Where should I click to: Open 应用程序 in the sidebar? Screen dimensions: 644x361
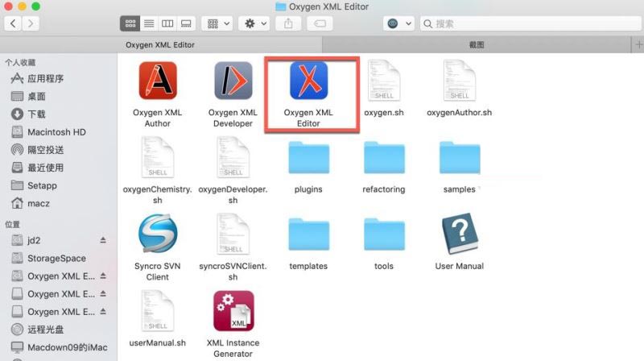pos(37,78)
